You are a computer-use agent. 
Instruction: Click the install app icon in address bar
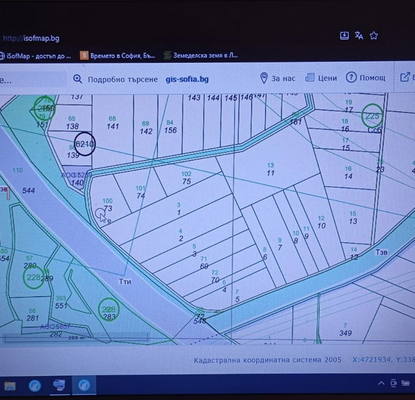coord(344,36)
